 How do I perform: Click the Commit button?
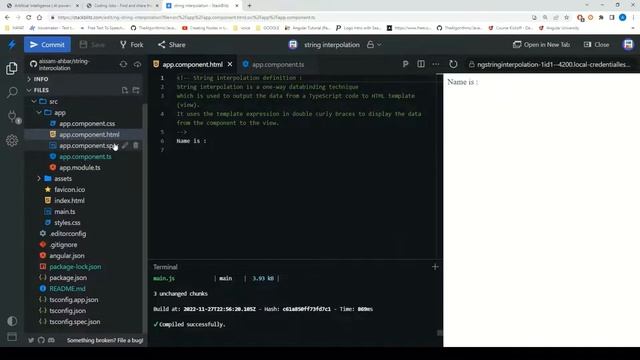point(47,44)
